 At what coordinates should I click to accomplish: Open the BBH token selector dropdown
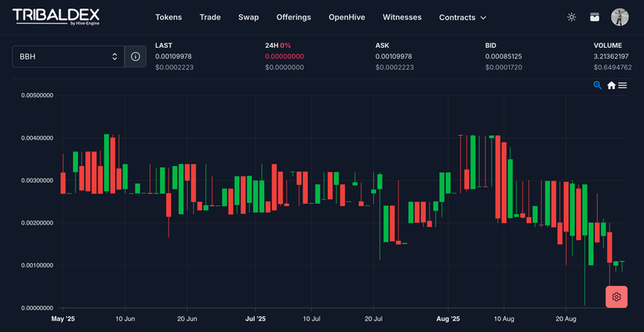point(68,57)
